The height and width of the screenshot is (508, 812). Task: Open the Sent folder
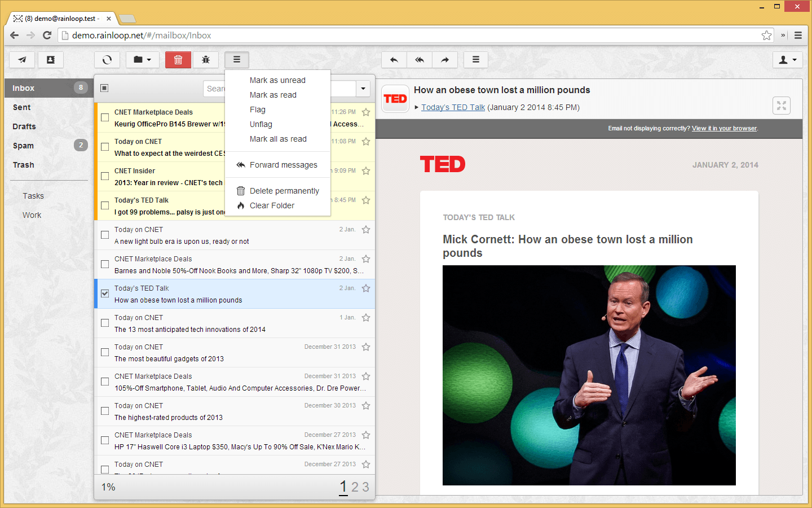click(48, 107)
